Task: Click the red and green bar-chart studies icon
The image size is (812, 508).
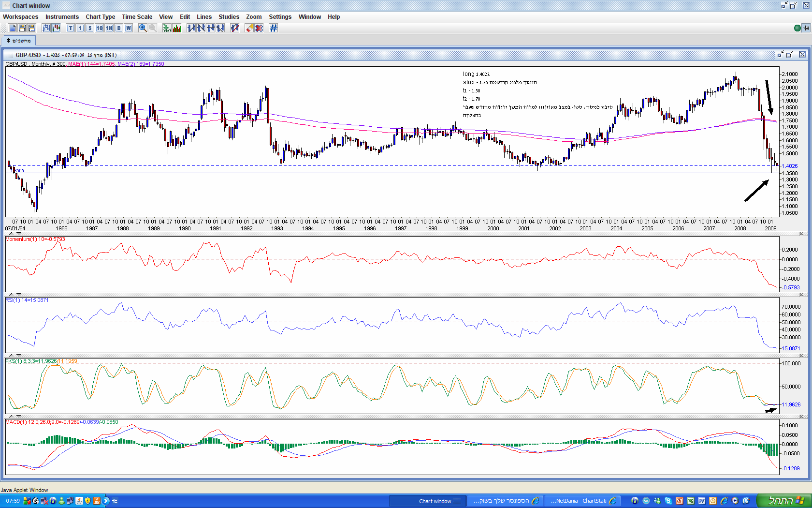Action: [x=177, y=28]
